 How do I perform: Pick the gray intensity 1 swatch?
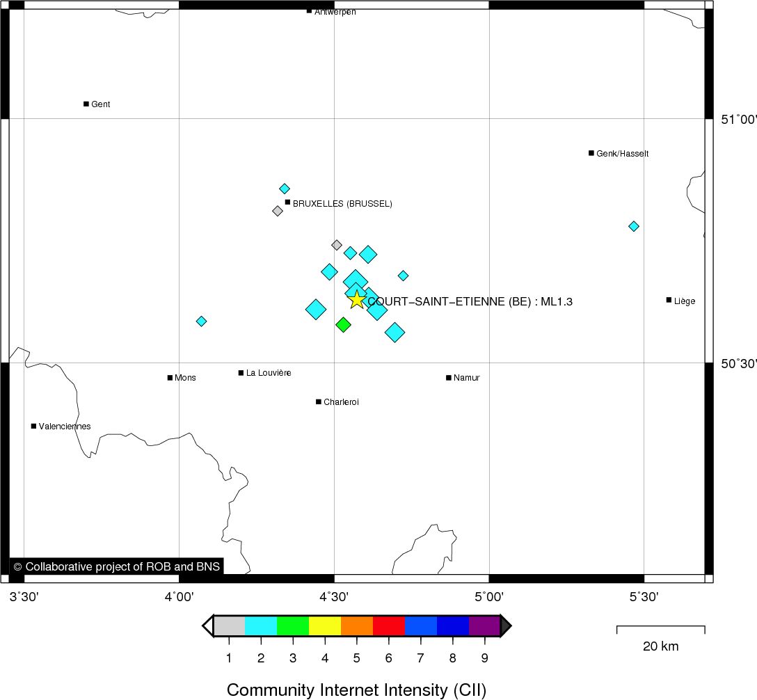tap(229, 626)
